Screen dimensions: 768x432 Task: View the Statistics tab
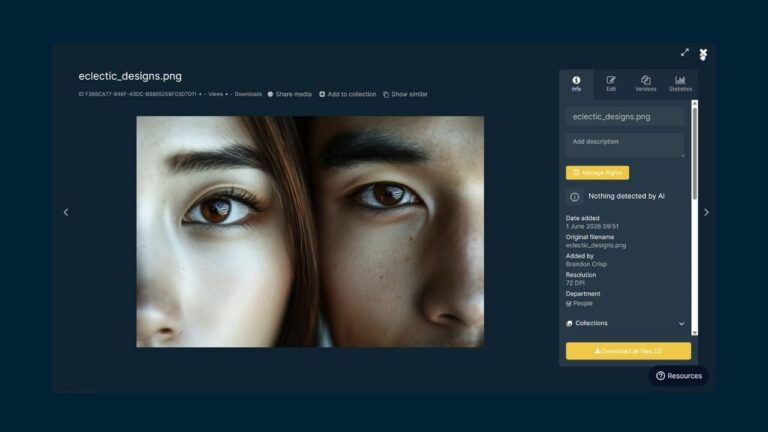(x=680, y=84)
